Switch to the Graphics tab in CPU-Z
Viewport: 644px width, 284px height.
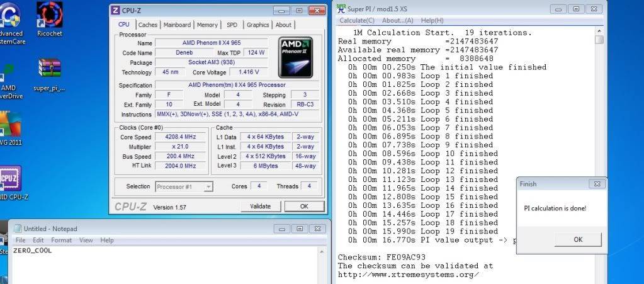(x=257, y=25)
